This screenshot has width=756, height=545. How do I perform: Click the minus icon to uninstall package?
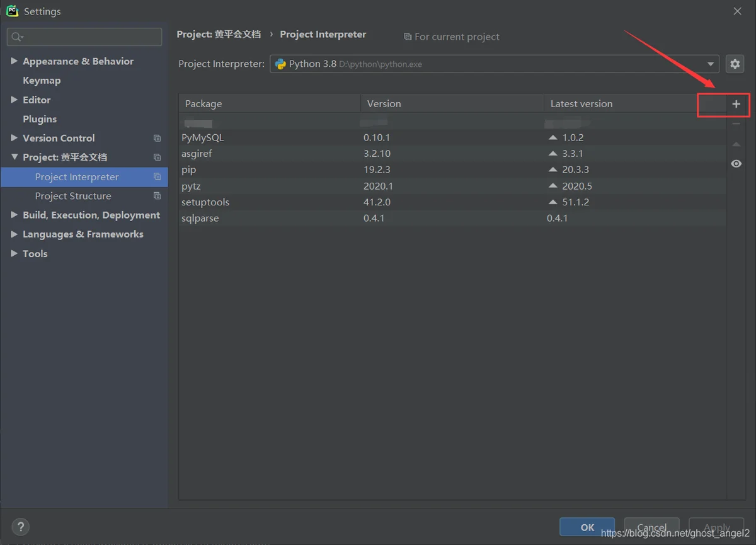736,124
